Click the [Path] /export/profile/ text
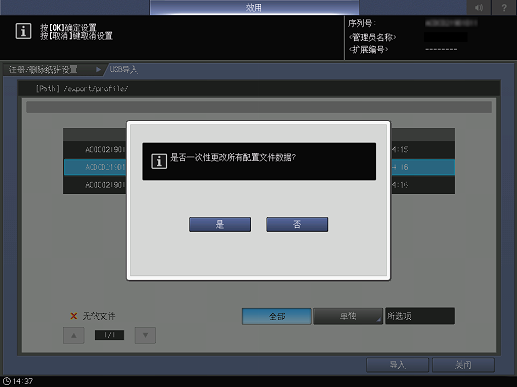 point(82,89)
